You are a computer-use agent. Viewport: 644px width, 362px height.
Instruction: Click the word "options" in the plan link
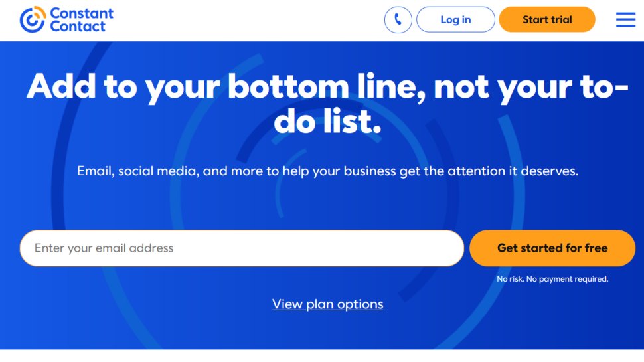pyautogui.click(x=361, y=304)
